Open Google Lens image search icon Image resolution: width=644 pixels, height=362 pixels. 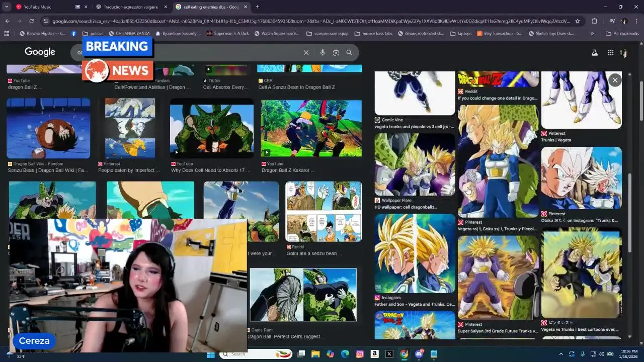(x=336, y=52)
